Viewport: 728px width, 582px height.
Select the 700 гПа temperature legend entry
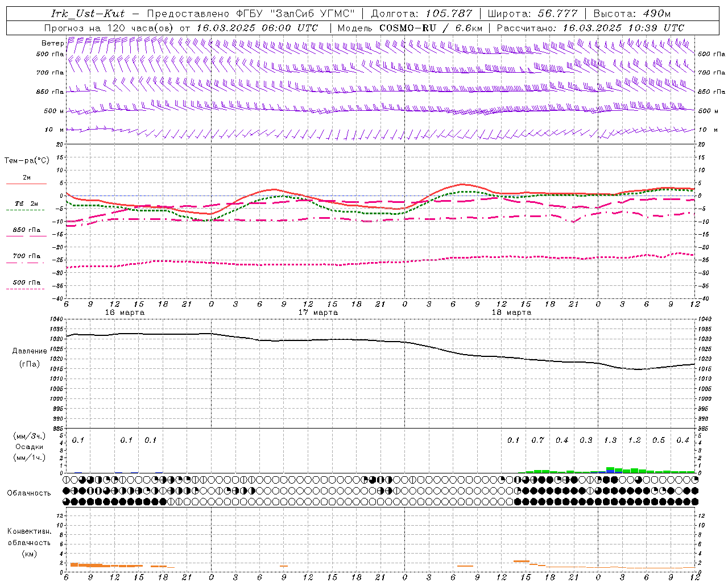[27, 256]
